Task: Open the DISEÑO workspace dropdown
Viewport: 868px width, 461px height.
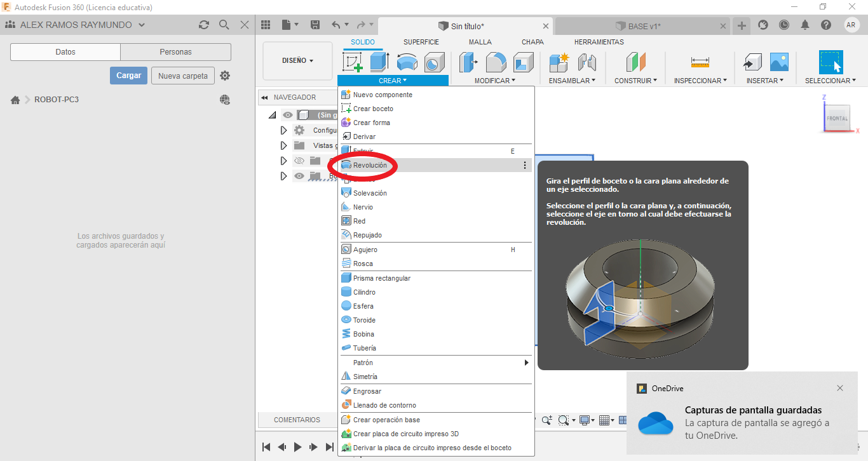Action: (x=297, y=61)
